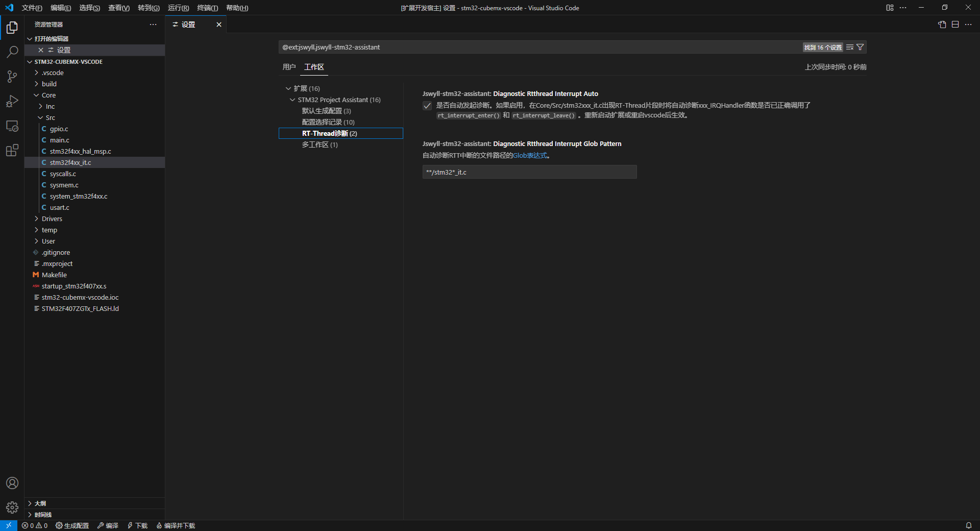Open main.c in the explorer
The height and width of the screenshot is (531, 980).
coord(59,140)
